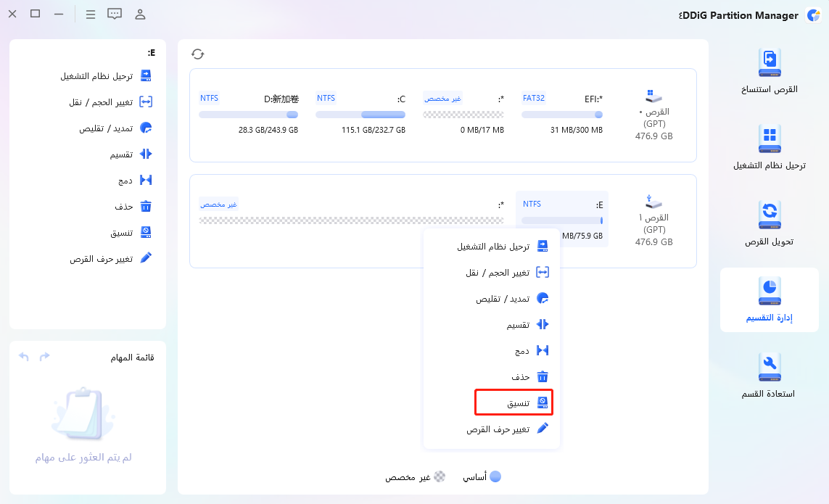Open the feedback chat bubble icon
The height and width of the screenshot is (504, 829).
coord(115,15)
